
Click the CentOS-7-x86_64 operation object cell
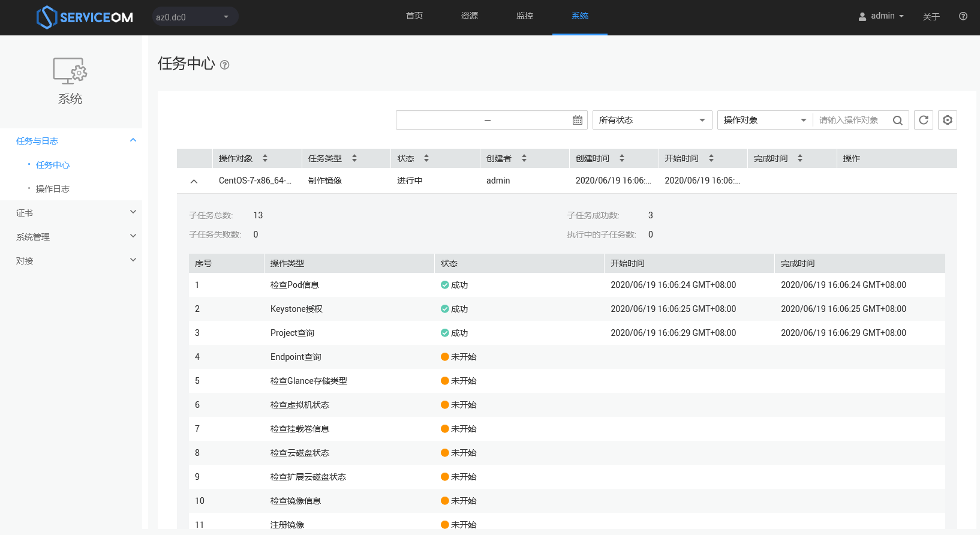pyautogui.click(x=255, y=181)
